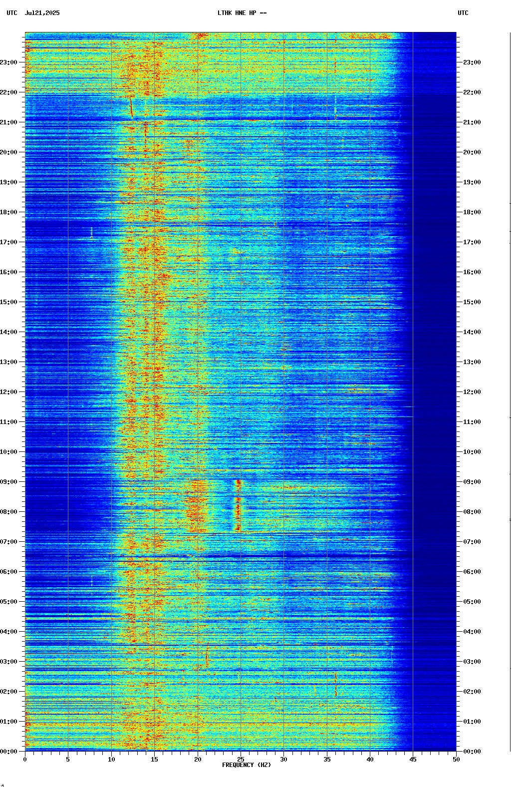Click the 14:00 label on the right time axis
Image resolution: width=532 pixels, height=791 pixels.
point(472,332)
